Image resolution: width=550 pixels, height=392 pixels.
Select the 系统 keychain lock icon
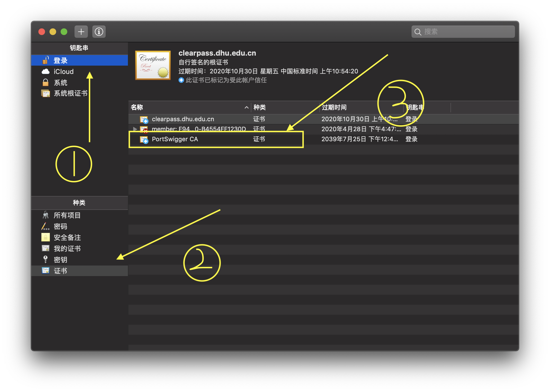[46, 83]
